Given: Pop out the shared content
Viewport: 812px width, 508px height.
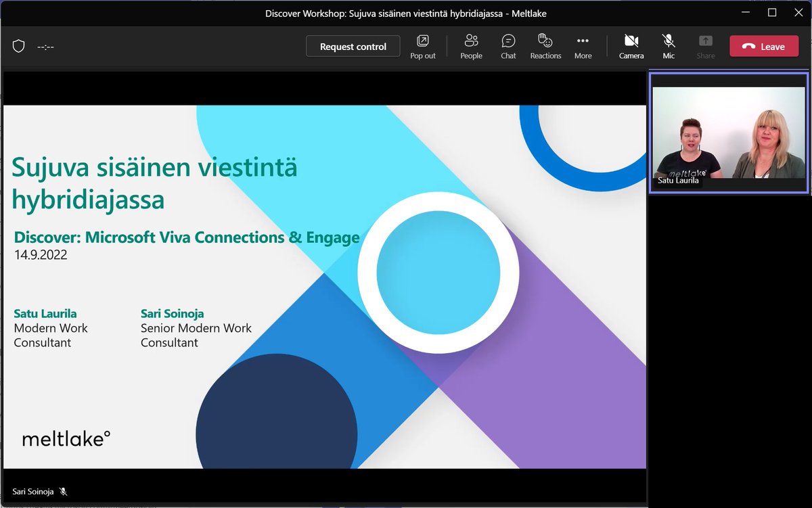Looking at the screenshot, I should (x=423, y=47).
